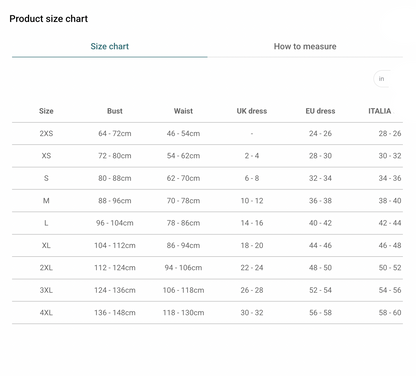Click UK dress value 30 - 32
The height and width of the screenshot is (376, 416).
(x=252, y=313)
